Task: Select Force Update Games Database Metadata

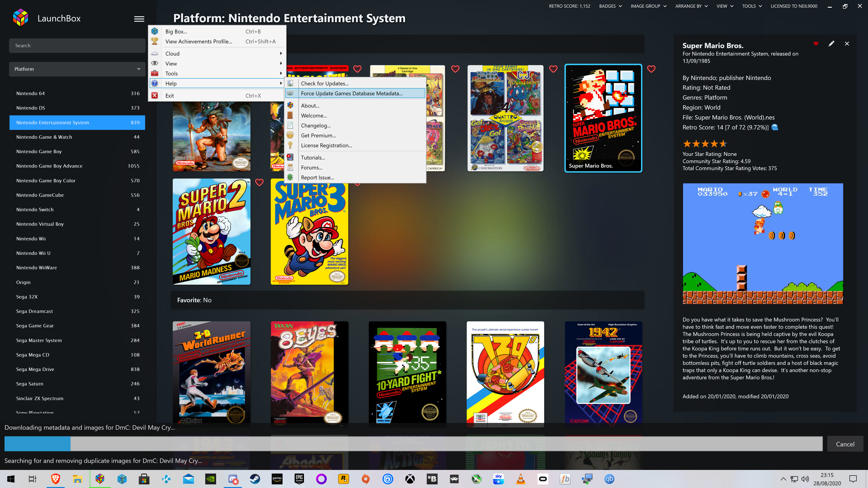Action: coord(355,93)
